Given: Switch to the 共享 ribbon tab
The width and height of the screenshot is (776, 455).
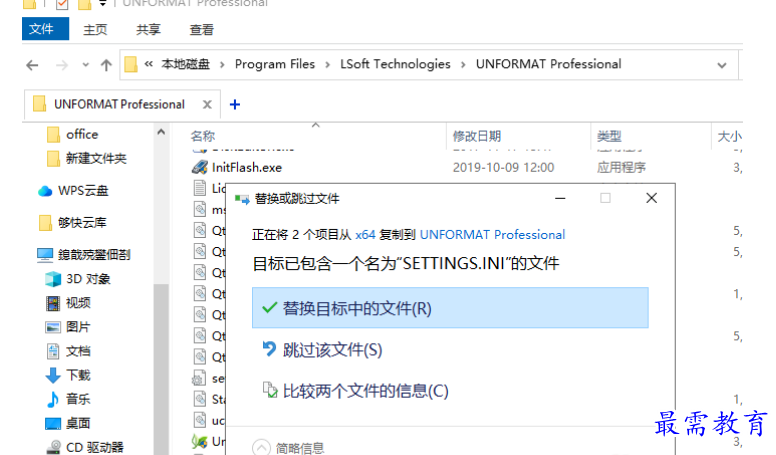Looking at the screenshot, I should (148, 30).
